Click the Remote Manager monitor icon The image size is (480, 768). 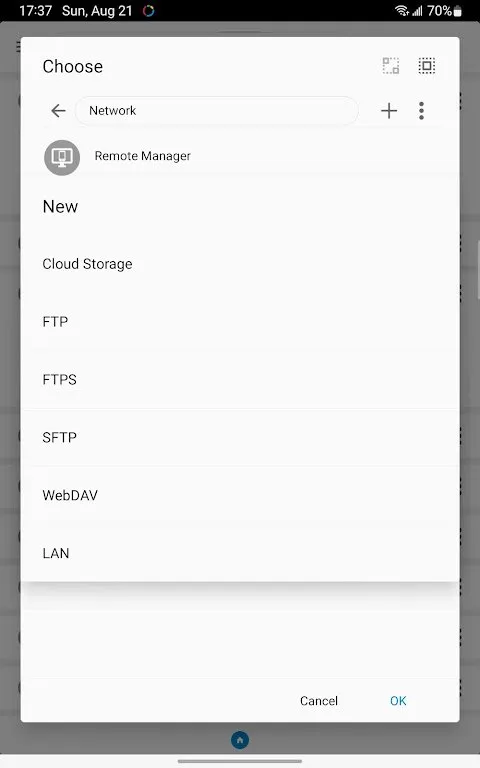click(62, 157)
